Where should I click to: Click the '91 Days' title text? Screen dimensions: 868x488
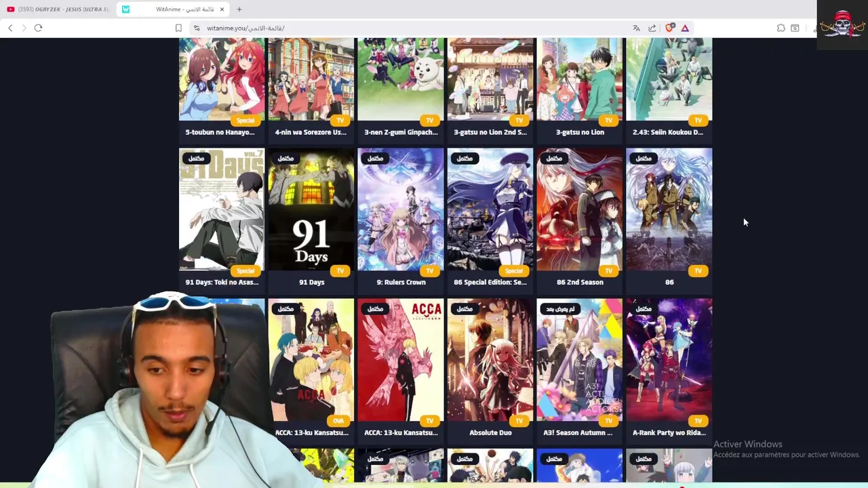(x=312, y=283)
